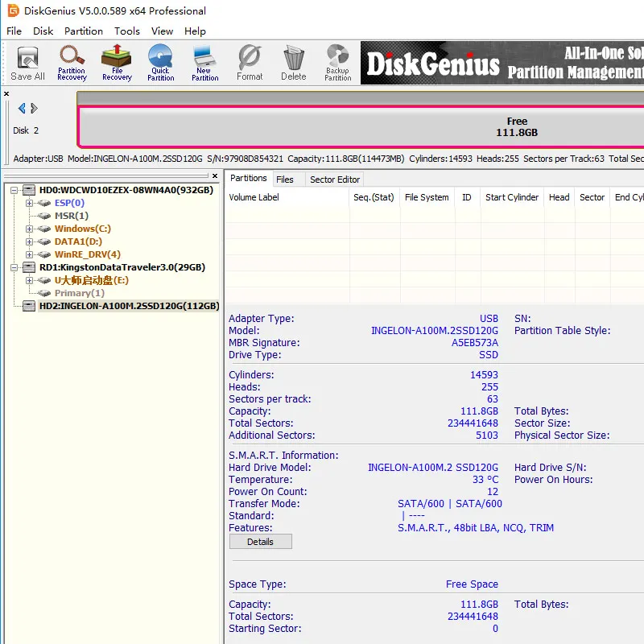
Task: Expand the ESP(0) tree node
Action: click(29, 203)
